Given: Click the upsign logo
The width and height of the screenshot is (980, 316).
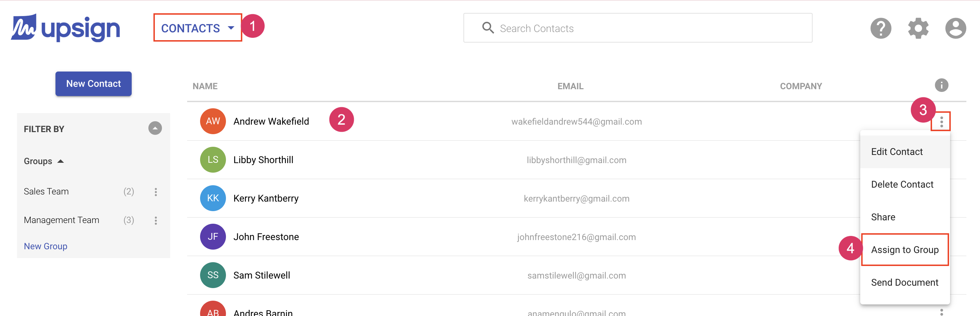Looking at the screenshot, I should [65, 28].
